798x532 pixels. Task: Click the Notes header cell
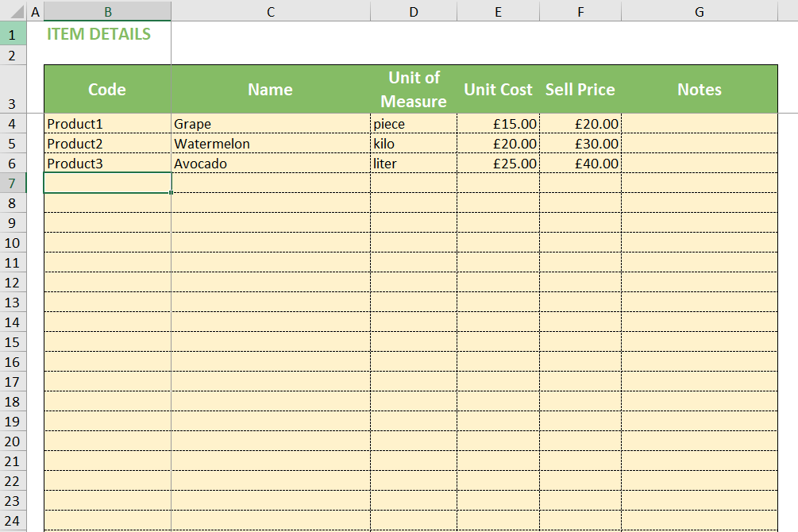click(700, 89)
